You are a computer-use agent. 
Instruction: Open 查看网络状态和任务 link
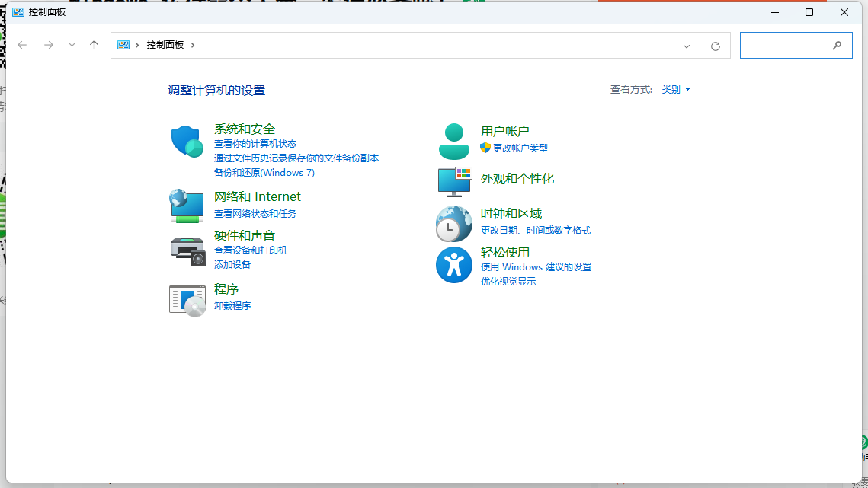(255, 214)
